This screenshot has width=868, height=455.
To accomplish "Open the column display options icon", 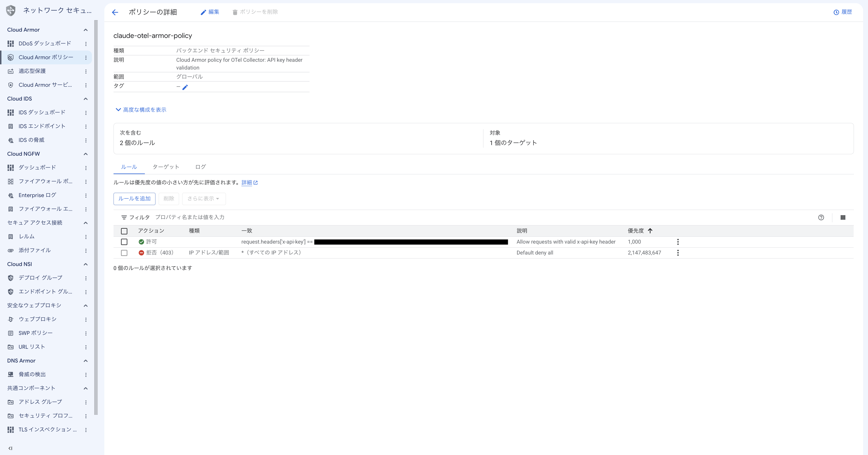I will [x=843, y=217].
